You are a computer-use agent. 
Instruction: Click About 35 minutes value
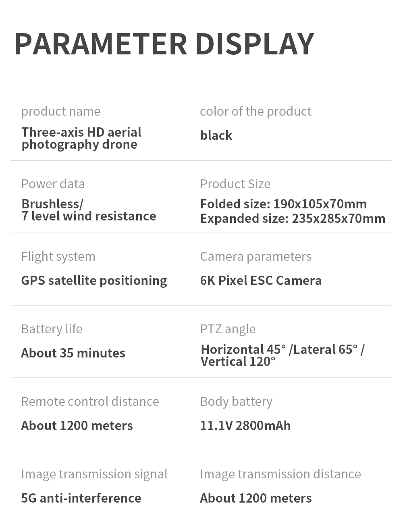click(x=73, y=353)
